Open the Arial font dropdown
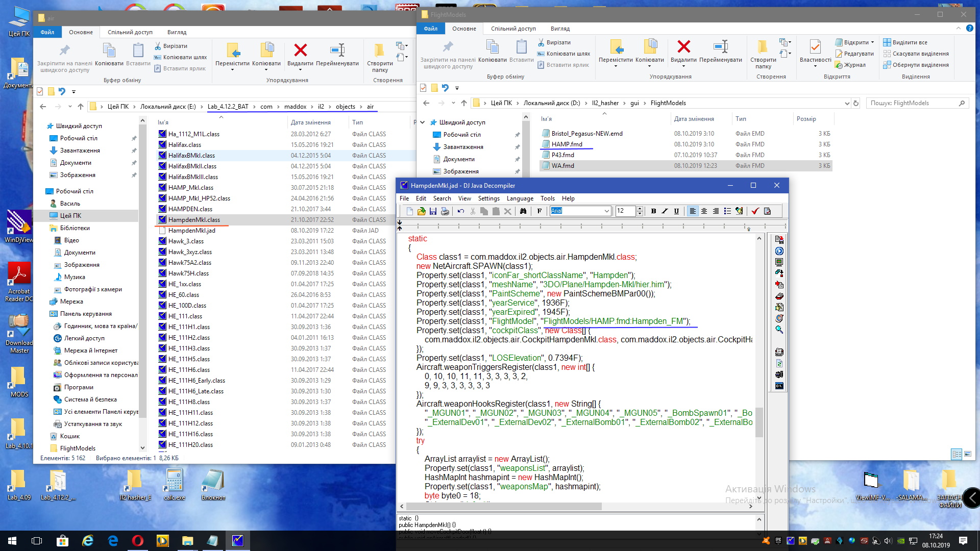 pos(606,211)
